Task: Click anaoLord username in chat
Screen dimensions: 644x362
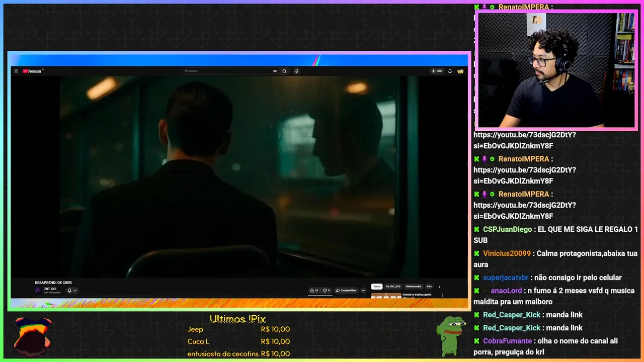Action: point(506,291)
